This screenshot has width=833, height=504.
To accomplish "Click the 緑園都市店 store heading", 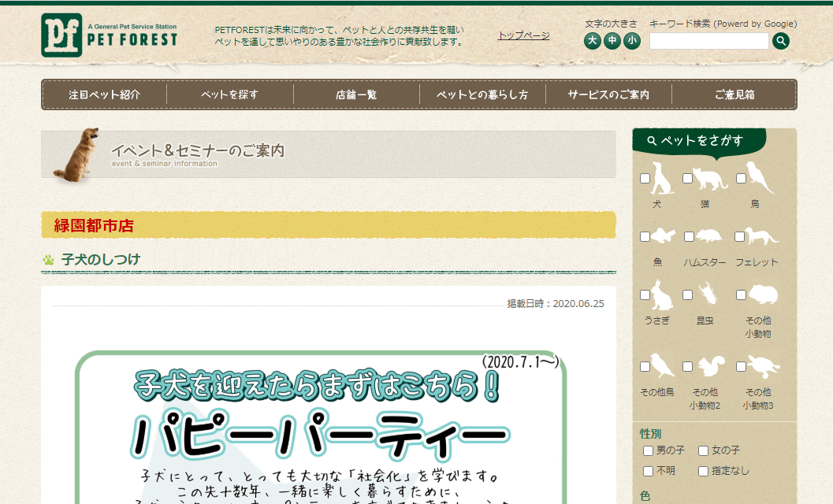I will pyautogui.click(x=94, y=226).
